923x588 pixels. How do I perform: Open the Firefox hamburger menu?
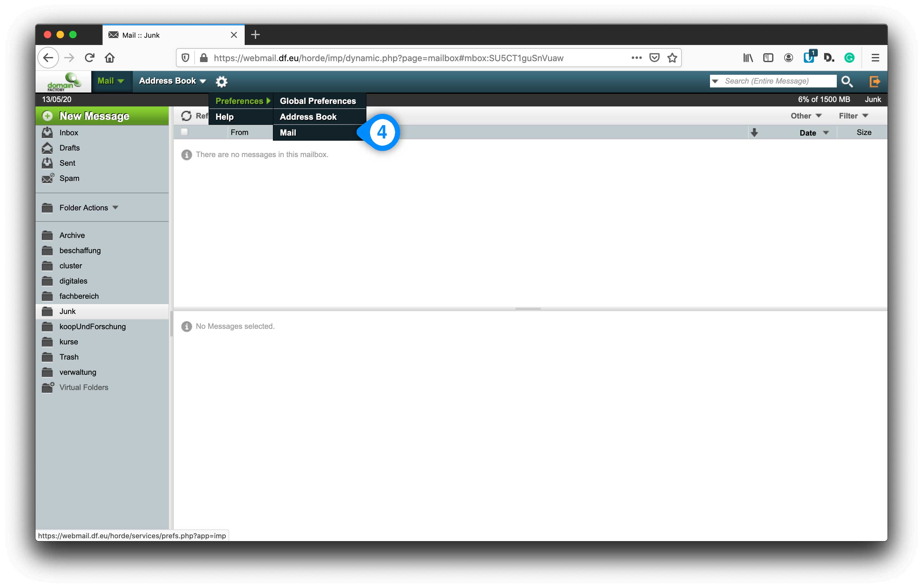pos(875,58)
